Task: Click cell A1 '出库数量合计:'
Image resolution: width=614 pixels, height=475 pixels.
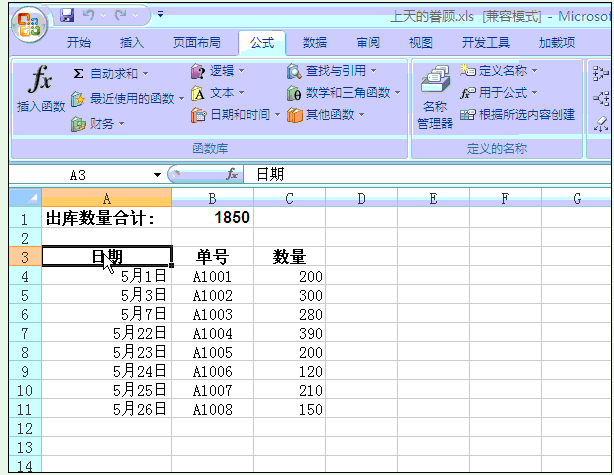Action: 107,218
